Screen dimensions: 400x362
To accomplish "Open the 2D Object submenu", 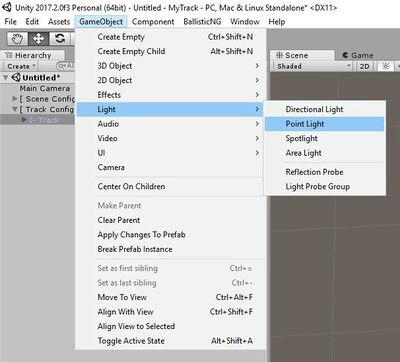I will click(x=171, y=80).
